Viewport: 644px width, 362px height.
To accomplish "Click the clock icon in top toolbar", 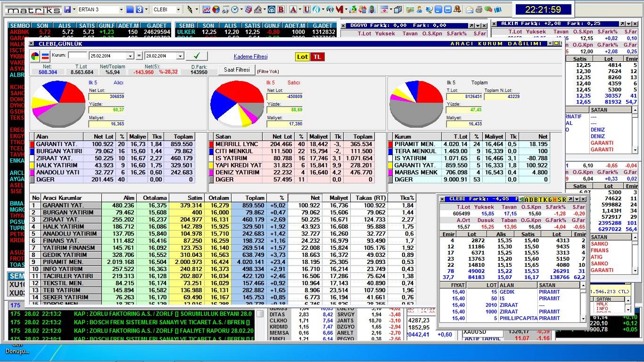I will click(235, 9).
